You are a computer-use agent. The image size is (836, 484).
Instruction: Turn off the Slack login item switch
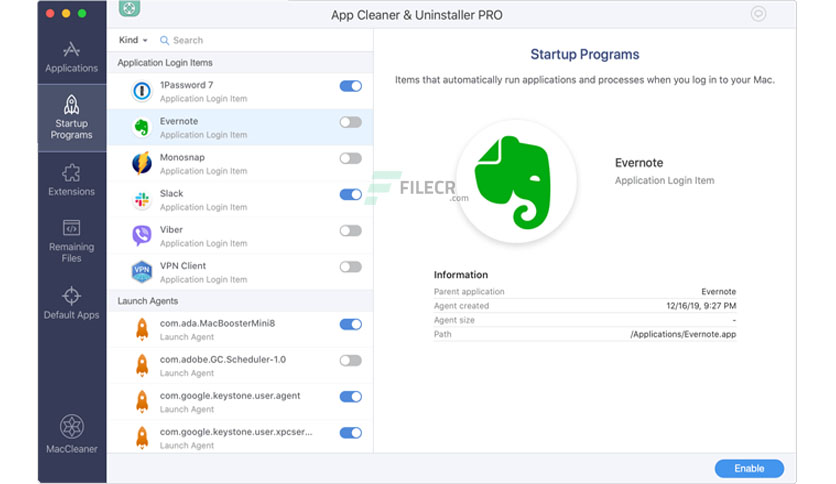pyautogui.click(x=350, y=195)
